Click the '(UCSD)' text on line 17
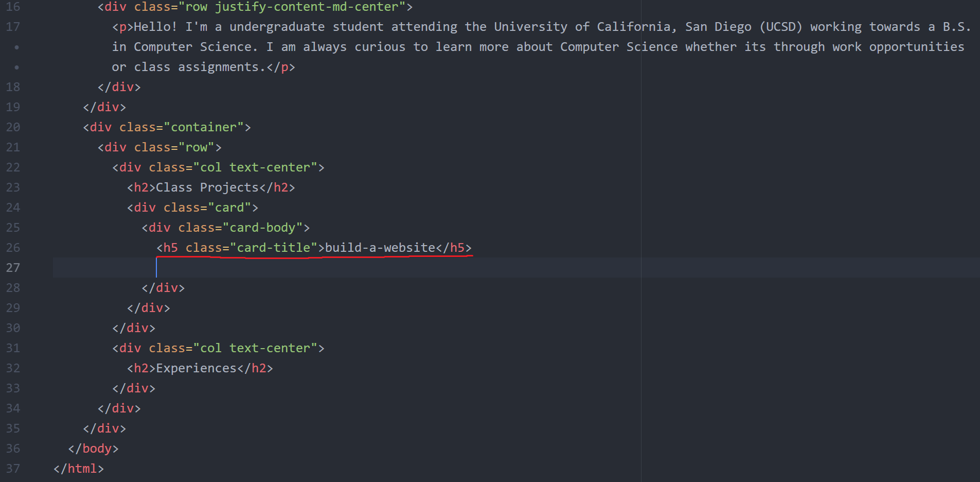 click(x=781, y=27)
